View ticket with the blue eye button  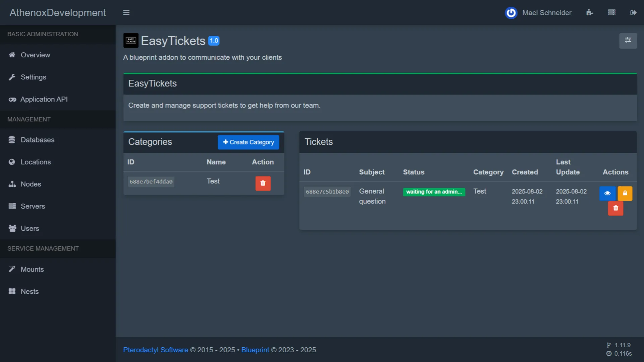[x=607, y=193]
